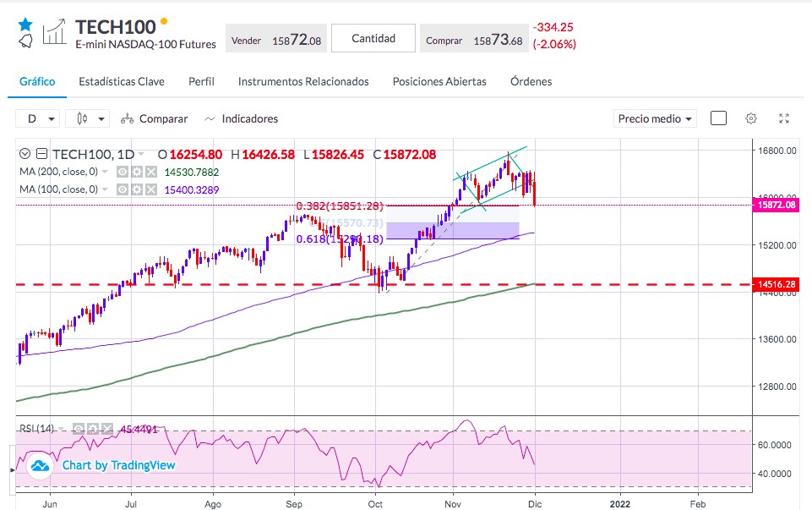Expand MA (100, close, 0) dropdown arrow
812x510 pixels.
105,189
